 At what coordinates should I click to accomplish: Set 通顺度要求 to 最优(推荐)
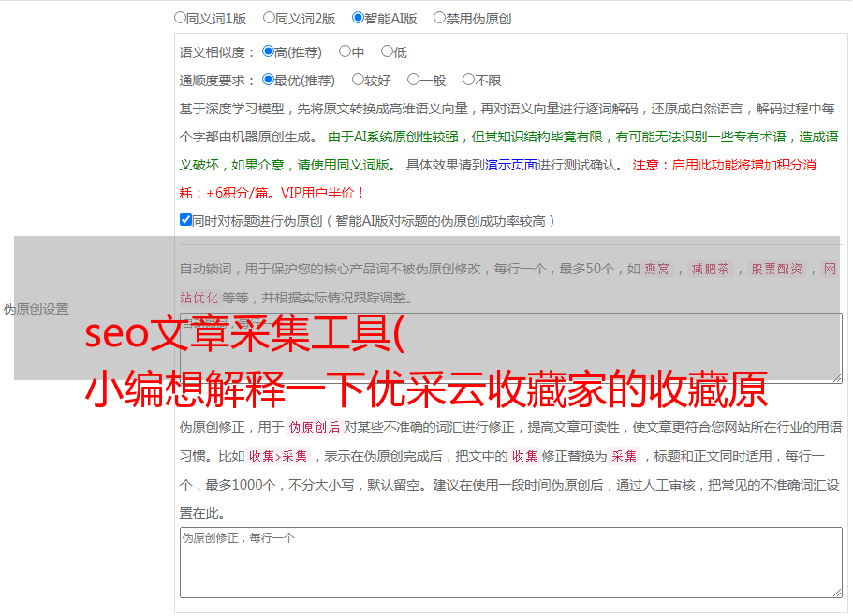click(x=268, y=80)
